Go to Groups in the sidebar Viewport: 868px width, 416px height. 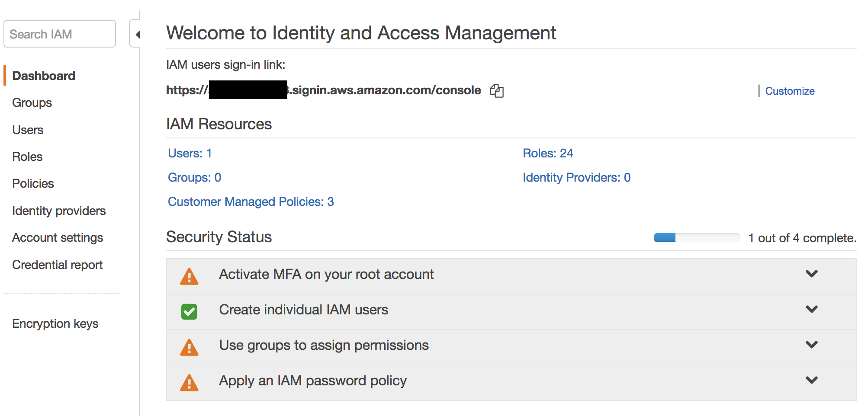click(32, 103)
